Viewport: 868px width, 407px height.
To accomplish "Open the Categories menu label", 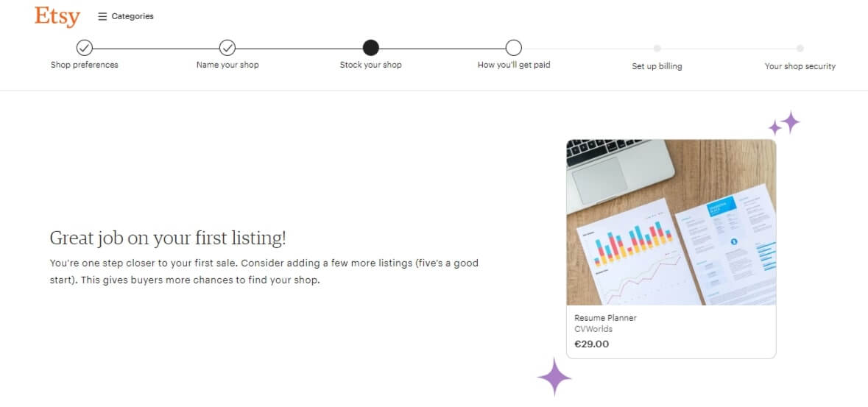I will (133, 17).
